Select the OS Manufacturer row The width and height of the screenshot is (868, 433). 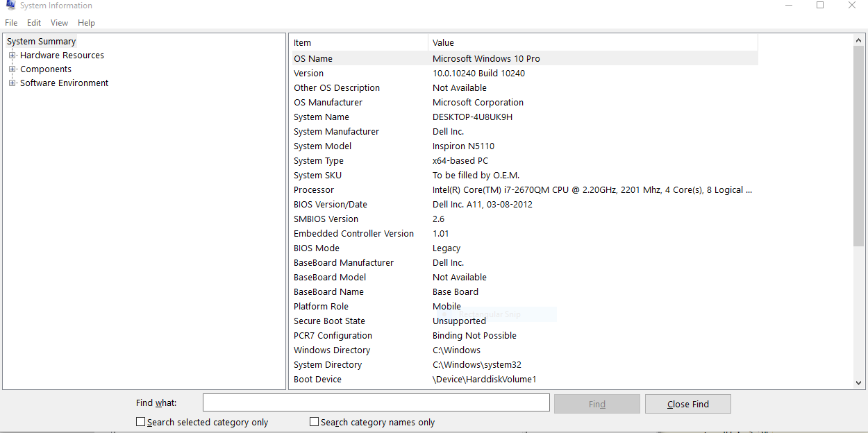(524, 103)
